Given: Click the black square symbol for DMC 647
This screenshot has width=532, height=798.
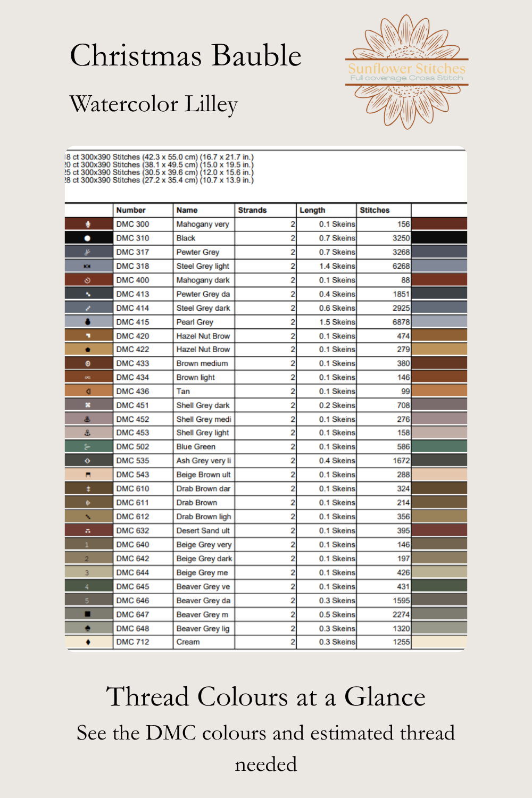Looking at the screenshot, I should coord(88,614).
